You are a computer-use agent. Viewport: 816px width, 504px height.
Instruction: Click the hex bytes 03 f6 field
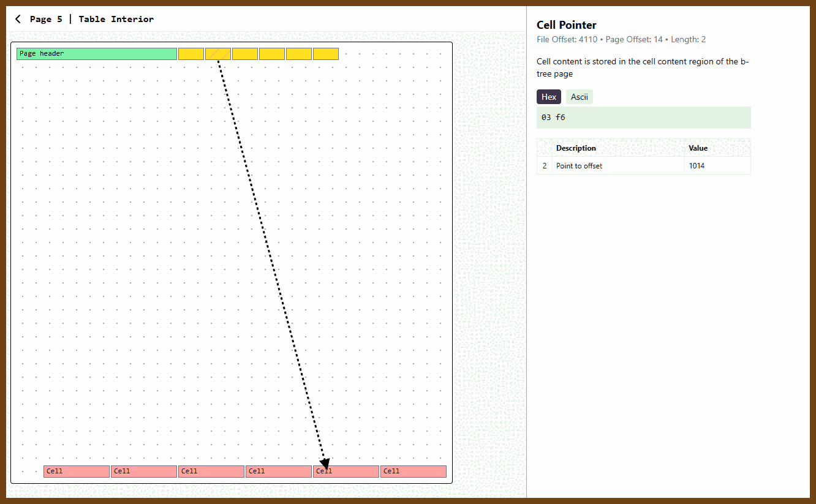tap(643, 117)
